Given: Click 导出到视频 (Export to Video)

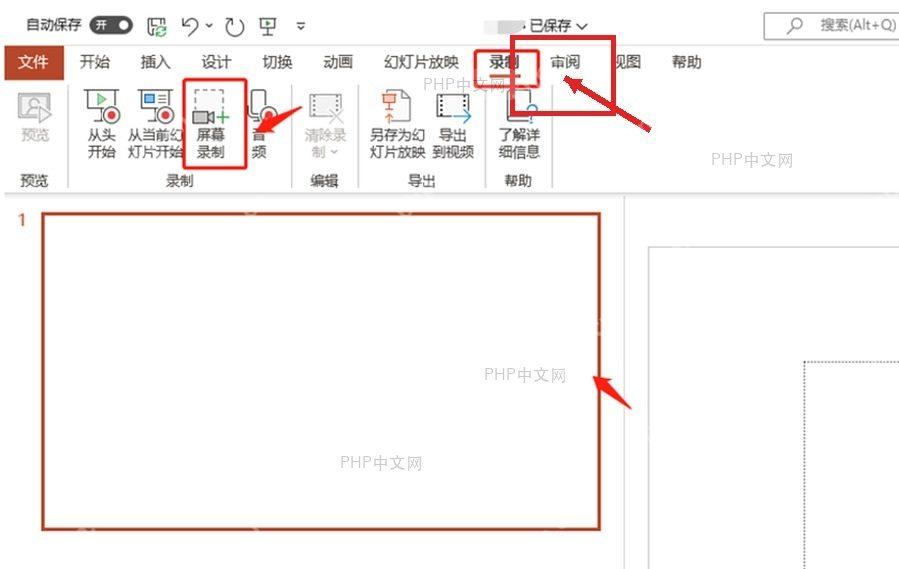Looking at the screenshot, I should (x=453, y=124).
